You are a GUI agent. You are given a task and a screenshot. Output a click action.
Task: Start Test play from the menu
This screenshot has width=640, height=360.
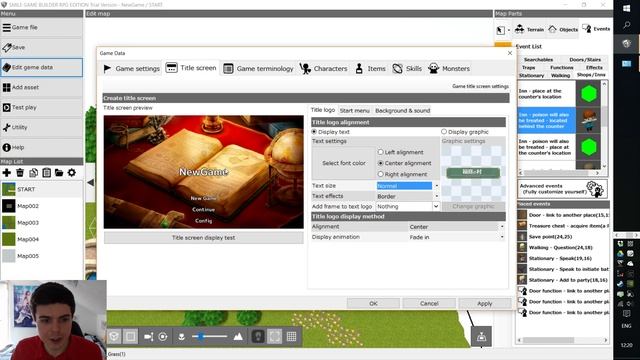point(41,107)
